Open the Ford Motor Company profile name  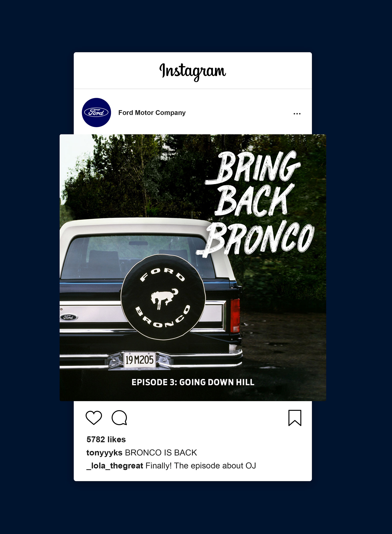[152, 113]
